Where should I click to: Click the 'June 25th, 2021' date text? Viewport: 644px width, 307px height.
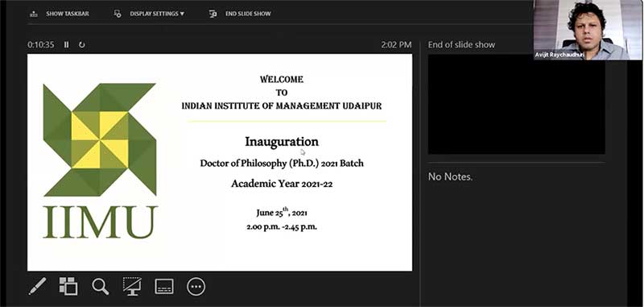[282, 212]
